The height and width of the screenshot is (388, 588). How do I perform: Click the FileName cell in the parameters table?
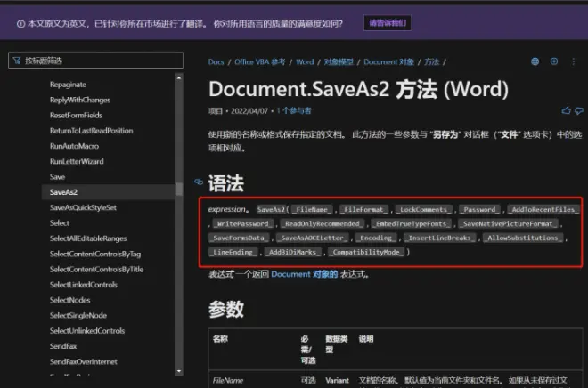pos(228,381)
